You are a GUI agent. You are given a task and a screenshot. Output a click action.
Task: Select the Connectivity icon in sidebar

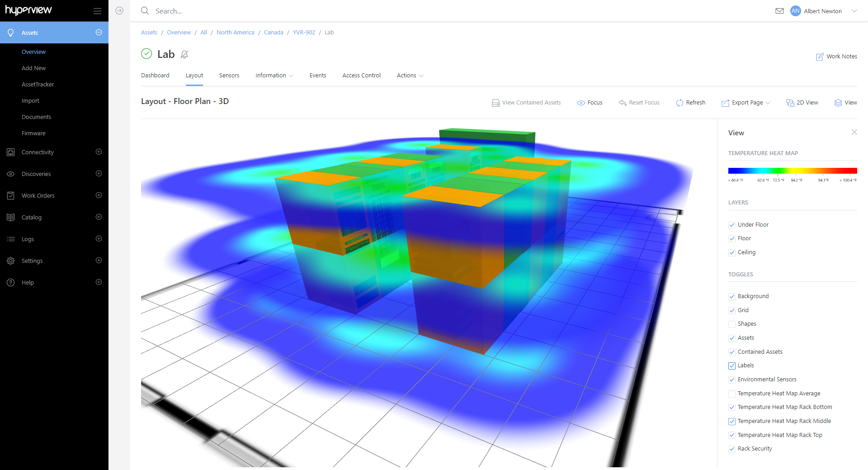[x=10, y=152]
